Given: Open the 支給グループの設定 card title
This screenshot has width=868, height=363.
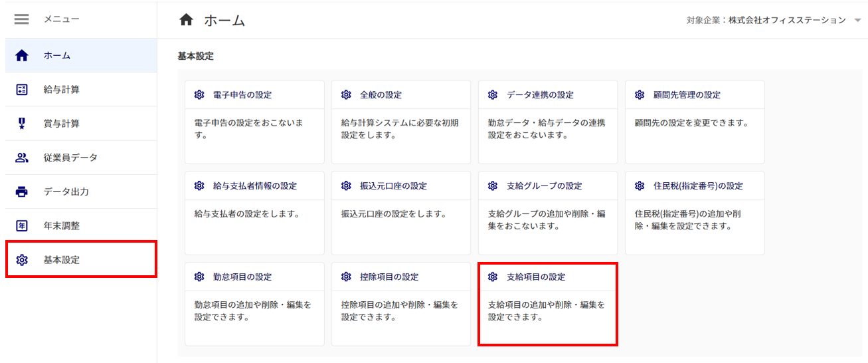Looking at the screenshot, I should tap(545, 185).
